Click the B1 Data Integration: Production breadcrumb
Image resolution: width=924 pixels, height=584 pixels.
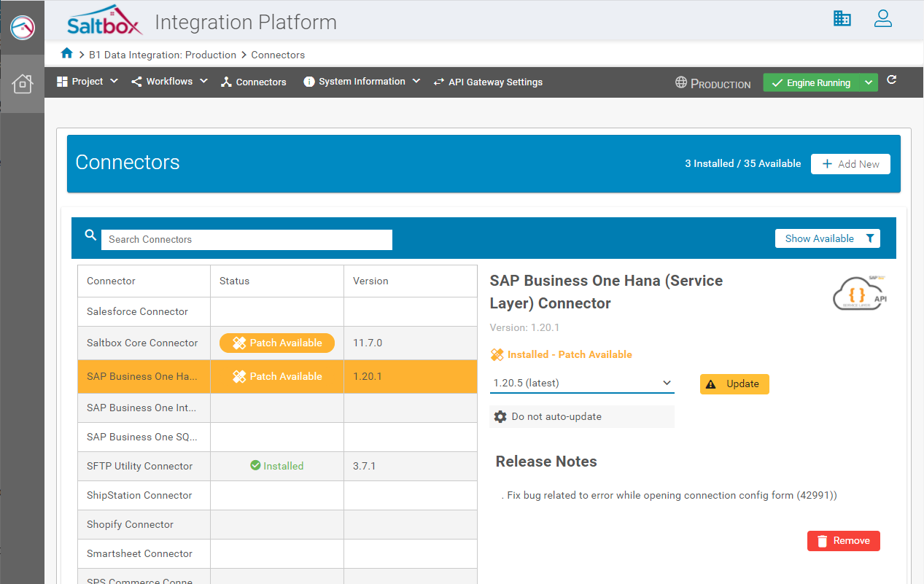coord(163,55)
